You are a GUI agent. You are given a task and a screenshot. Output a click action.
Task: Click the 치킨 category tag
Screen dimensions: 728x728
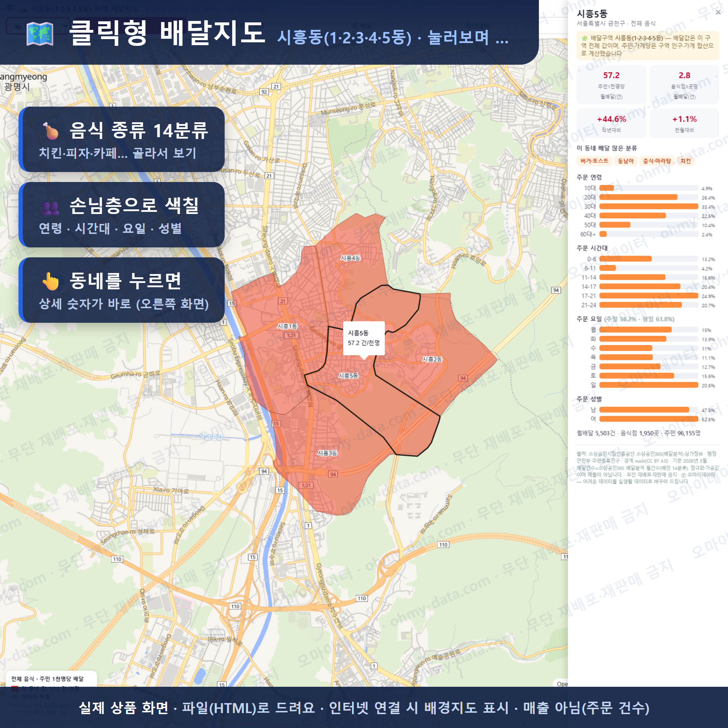pos(685,161)
